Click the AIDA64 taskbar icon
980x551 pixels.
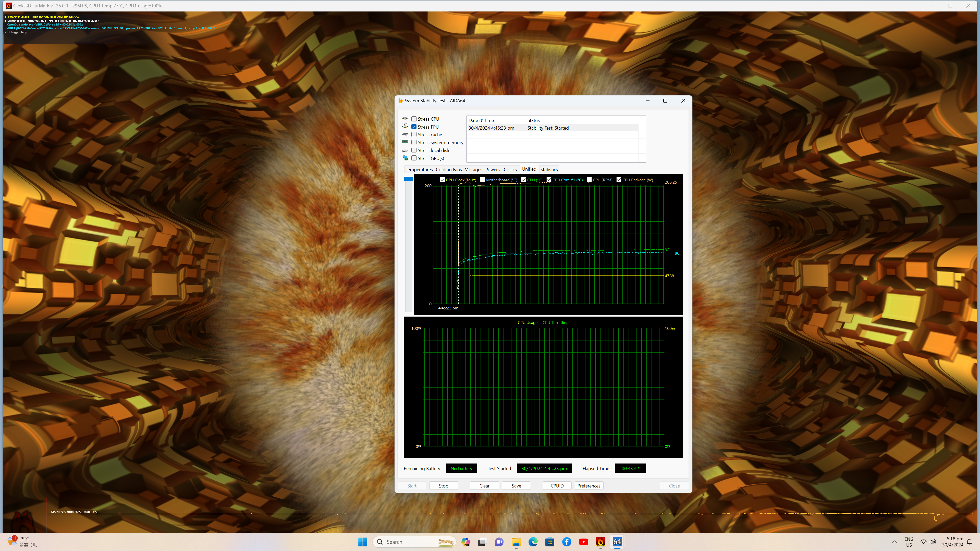(617, 542)
